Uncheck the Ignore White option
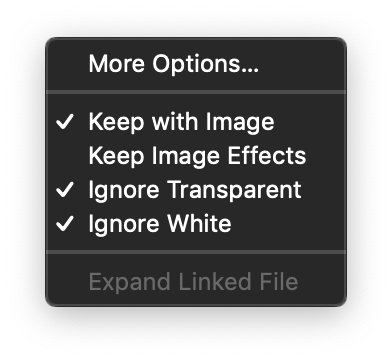 point(196,223)
